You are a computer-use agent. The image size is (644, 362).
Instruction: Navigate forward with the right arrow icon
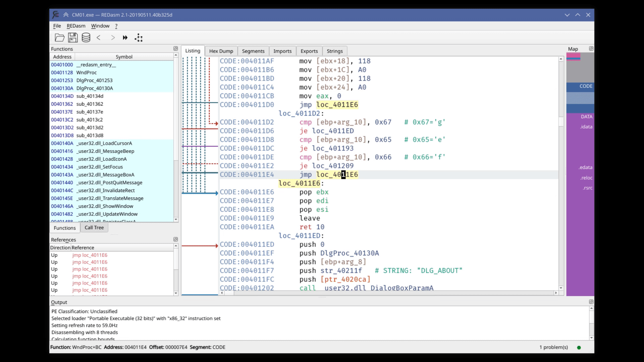coord(113,38)
